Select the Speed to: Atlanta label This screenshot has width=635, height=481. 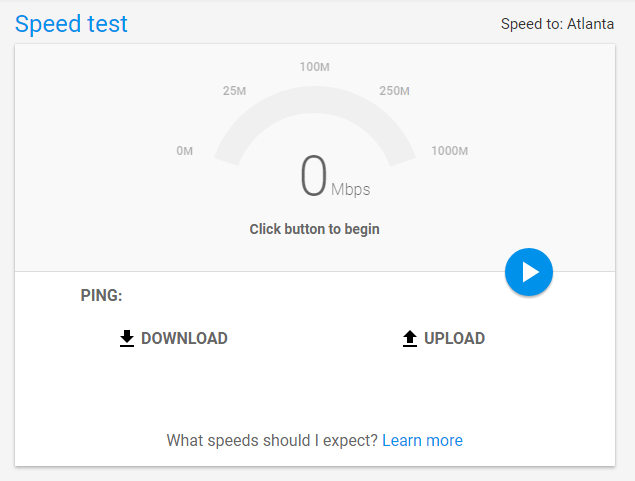(x=557, y=24)
